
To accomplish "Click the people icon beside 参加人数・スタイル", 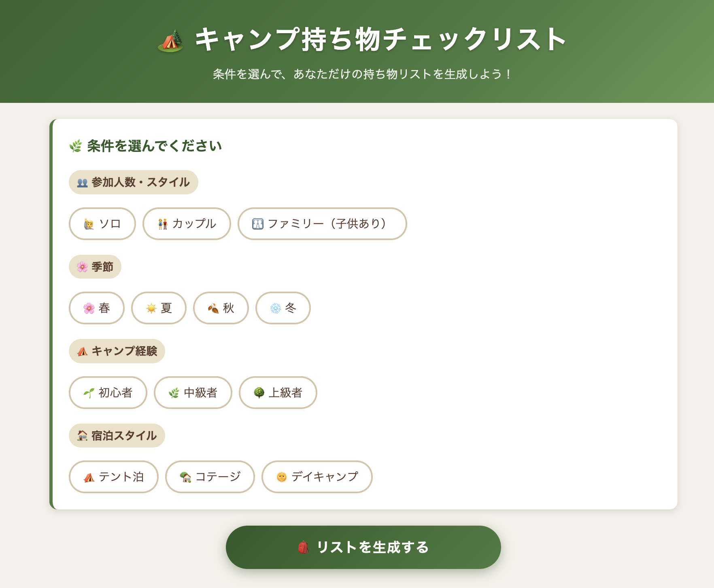I will coord(83,183).
